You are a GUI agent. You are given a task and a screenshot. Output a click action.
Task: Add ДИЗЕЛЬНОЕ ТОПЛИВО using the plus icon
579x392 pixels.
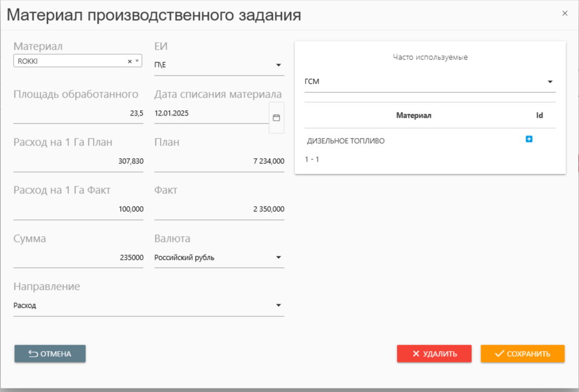point(529,139)
